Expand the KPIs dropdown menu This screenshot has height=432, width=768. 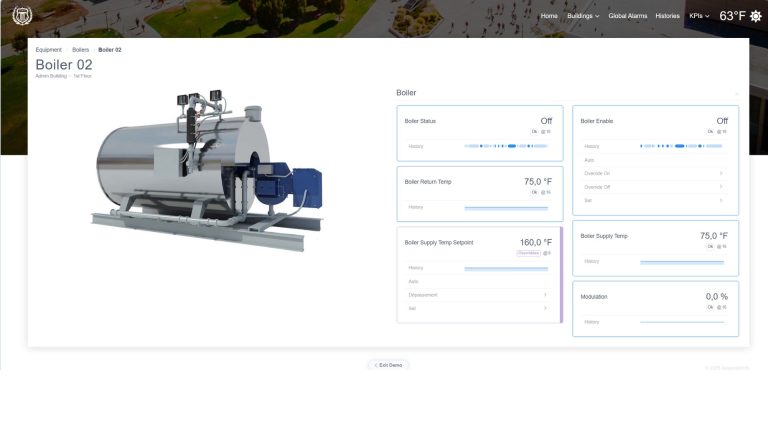(x=699, y=16)
